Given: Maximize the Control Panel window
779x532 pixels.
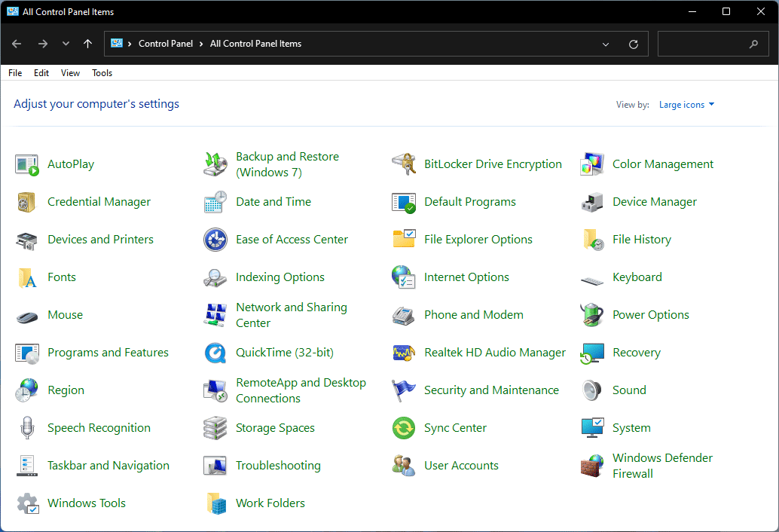Looking at the screenshot, I should pos(726,11).
